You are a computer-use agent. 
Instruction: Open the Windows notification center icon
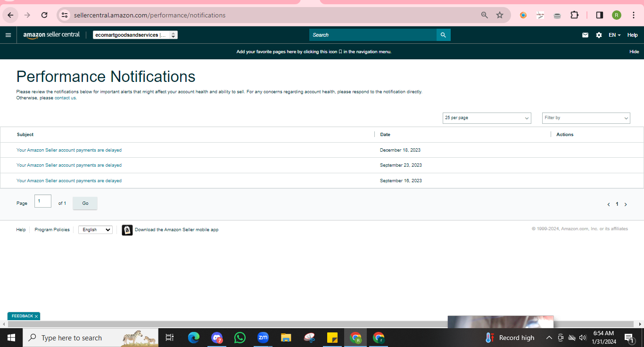pos(629,338)
